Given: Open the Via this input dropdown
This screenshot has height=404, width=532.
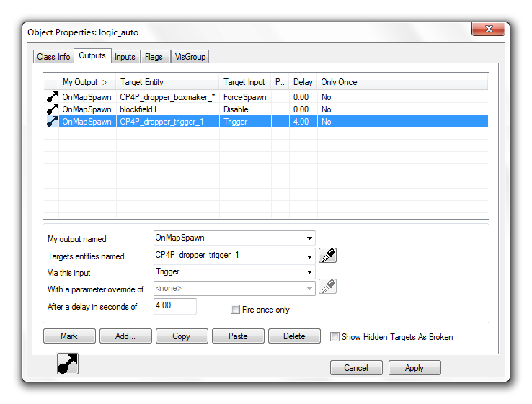Looking at the screenshot, I should (x=309, y=272).
